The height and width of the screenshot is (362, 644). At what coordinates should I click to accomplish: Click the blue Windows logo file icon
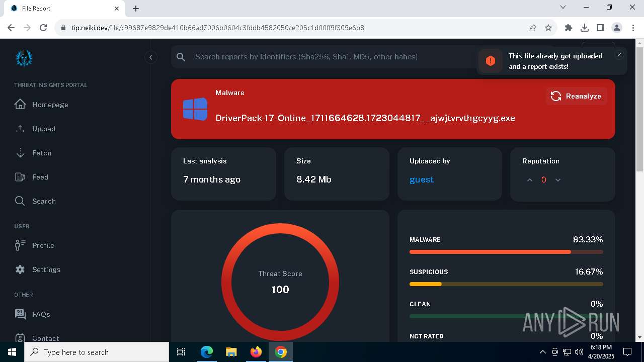pyautogui.click(x=195, y=109)
